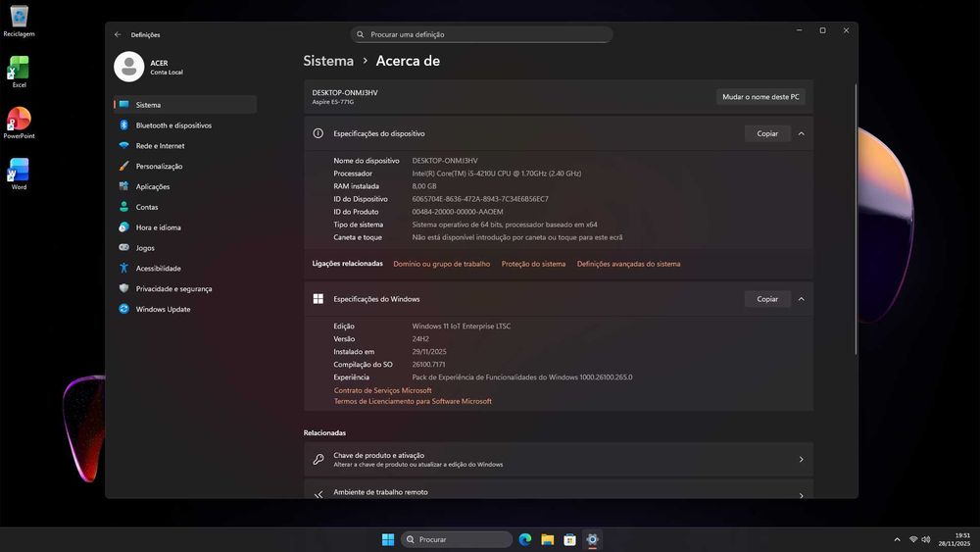Open Personalização settings

click(185, 167)
